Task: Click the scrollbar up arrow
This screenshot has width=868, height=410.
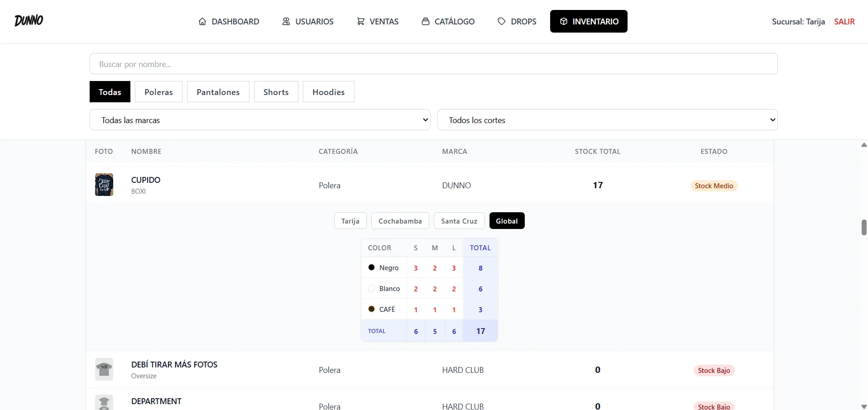Action: pyautogui.click(x=864, y=145)
